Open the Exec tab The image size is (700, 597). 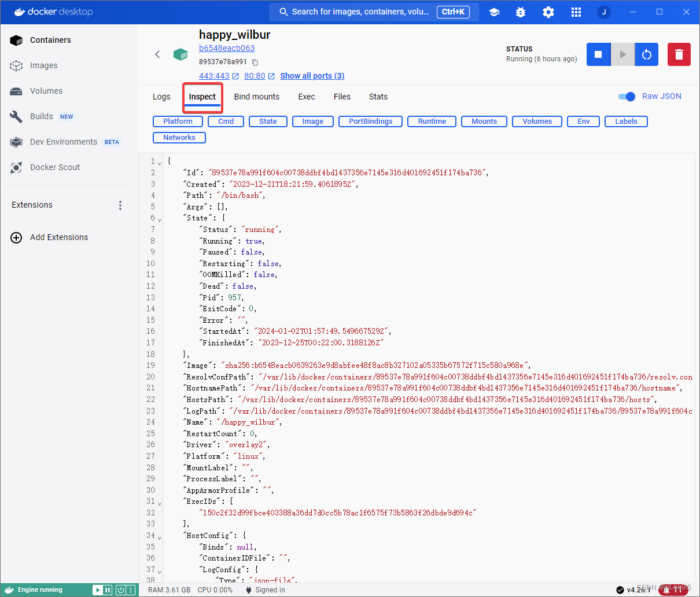pyautogui.click(x=307, y=97)
